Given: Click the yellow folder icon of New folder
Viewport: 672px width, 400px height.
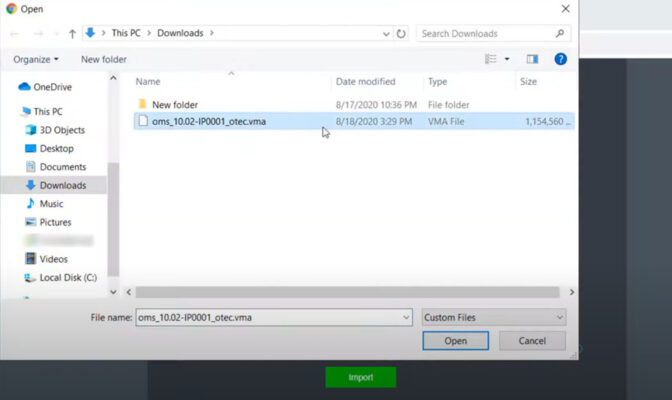Looking at the screenshot, I should [143, 104].
